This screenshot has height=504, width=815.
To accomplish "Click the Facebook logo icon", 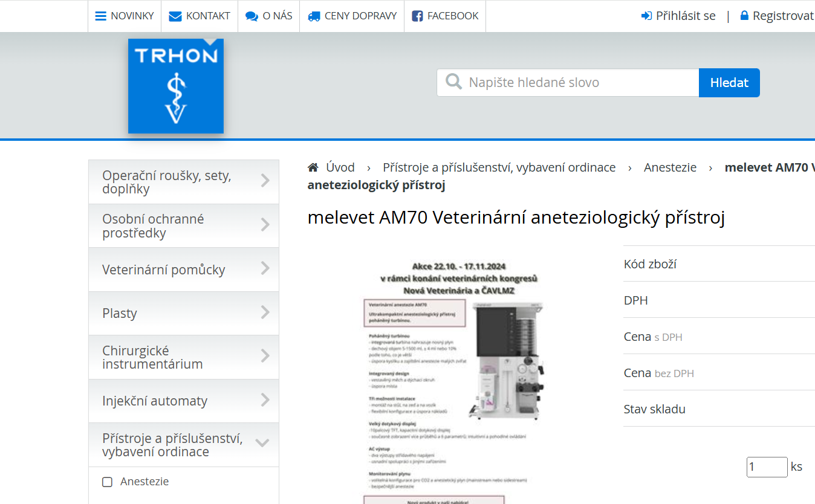I will [x=417, y=16].
